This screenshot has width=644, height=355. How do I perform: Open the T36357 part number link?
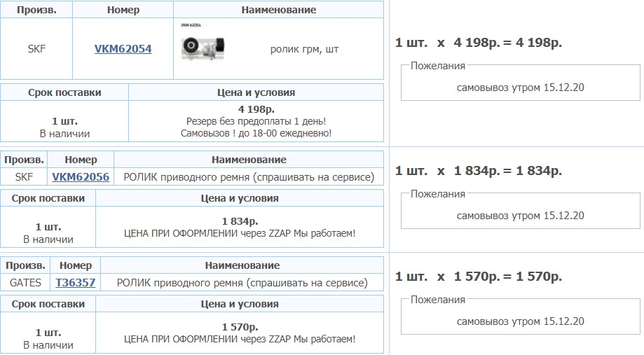point(76,283)
